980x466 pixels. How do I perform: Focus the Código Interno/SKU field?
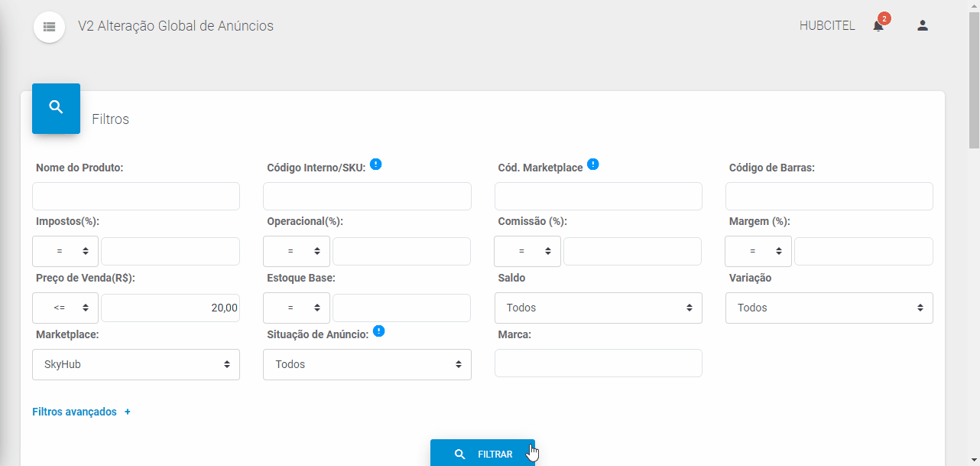[x=367, y=196]
